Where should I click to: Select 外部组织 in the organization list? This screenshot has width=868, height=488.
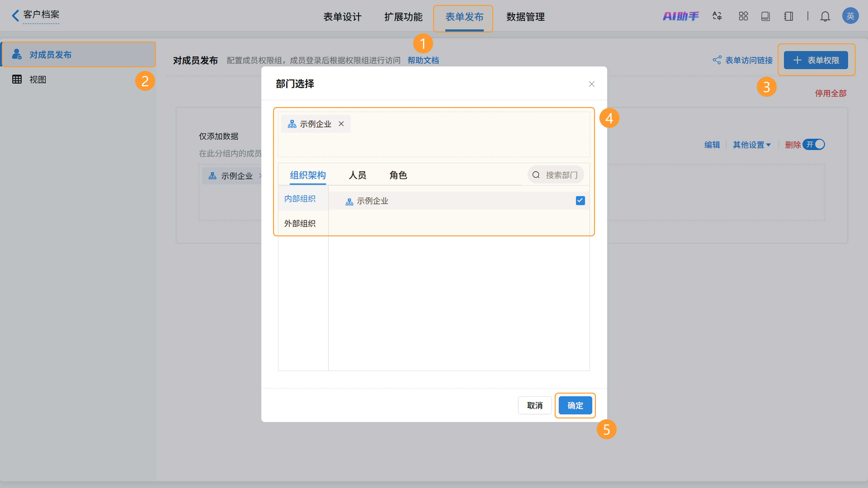point(300,223)
